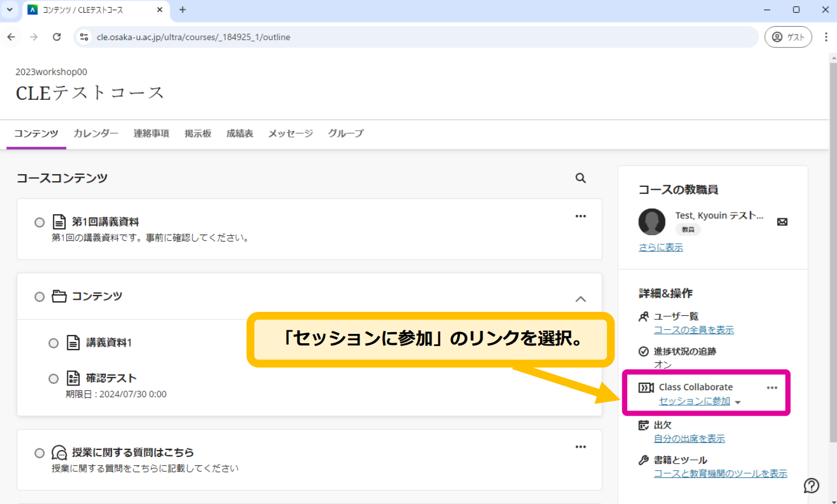The height and width of the screenshot is (504, 837).
Task: Click the コンテンツ folder icon
Action: coord(59,296)
